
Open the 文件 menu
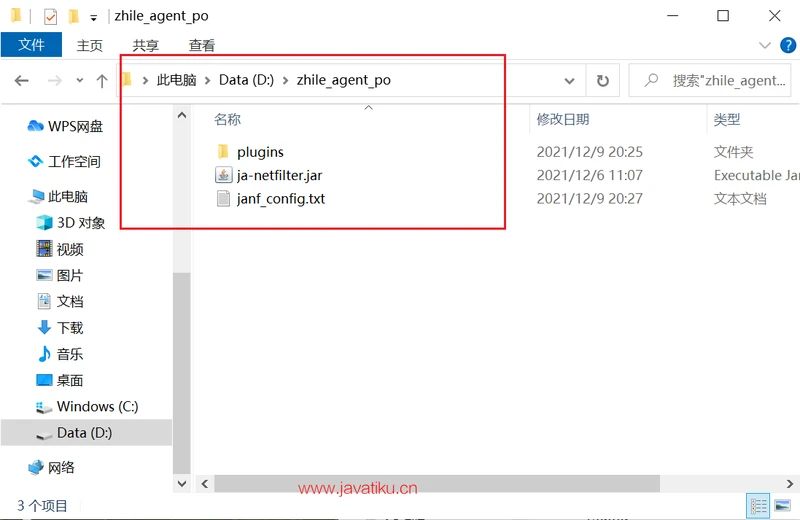[x=31, y=45]
